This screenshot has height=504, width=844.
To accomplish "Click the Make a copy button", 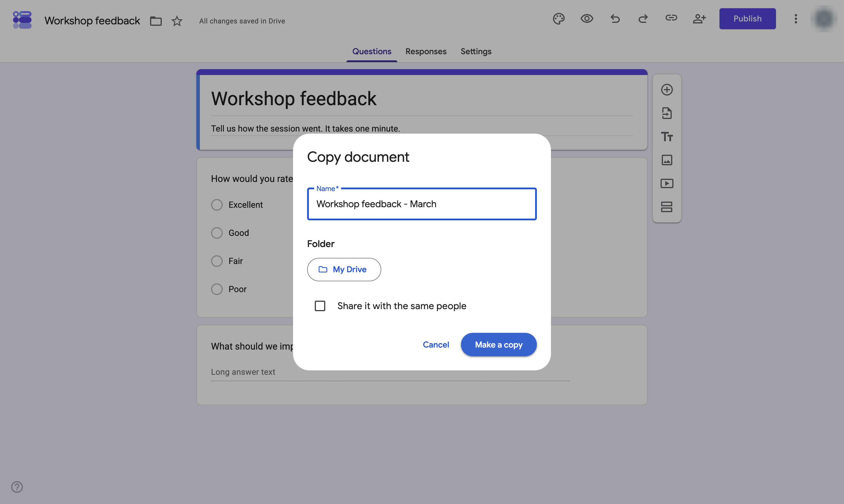I will (498, 345).
